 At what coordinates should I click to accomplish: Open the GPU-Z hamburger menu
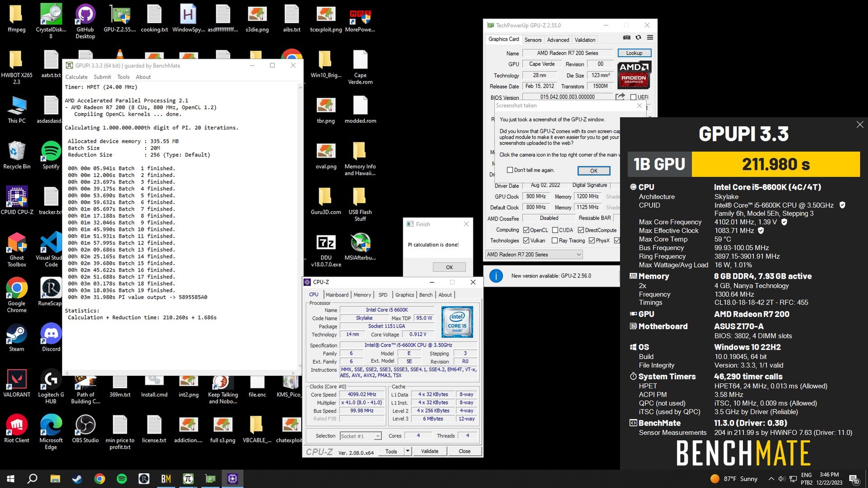(650, 38)
